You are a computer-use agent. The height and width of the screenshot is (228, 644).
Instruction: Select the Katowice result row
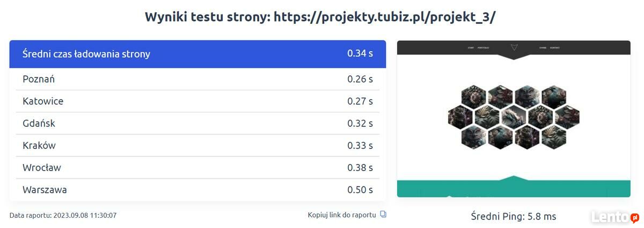click(197, 101)
